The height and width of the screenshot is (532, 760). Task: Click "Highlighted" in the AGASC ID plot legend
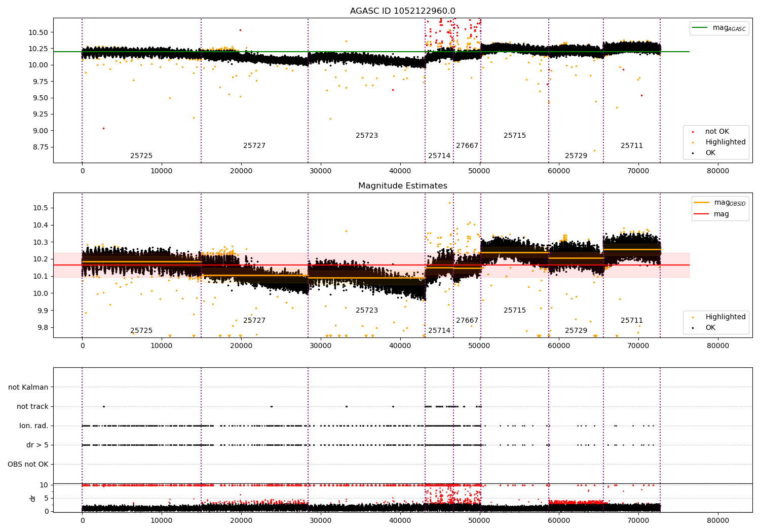point(726,142)
